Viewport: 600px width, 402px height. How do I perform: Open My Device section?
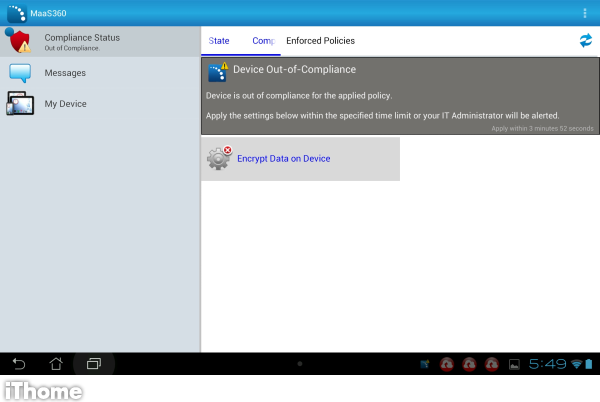pos(65,104)
